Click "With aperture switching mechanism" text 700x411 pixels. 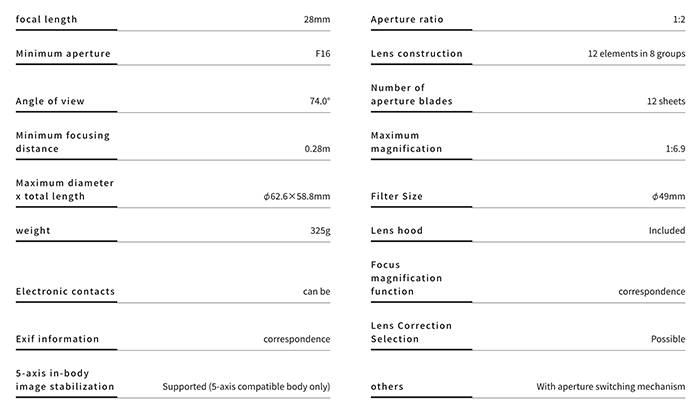click(x=610, y=387)
